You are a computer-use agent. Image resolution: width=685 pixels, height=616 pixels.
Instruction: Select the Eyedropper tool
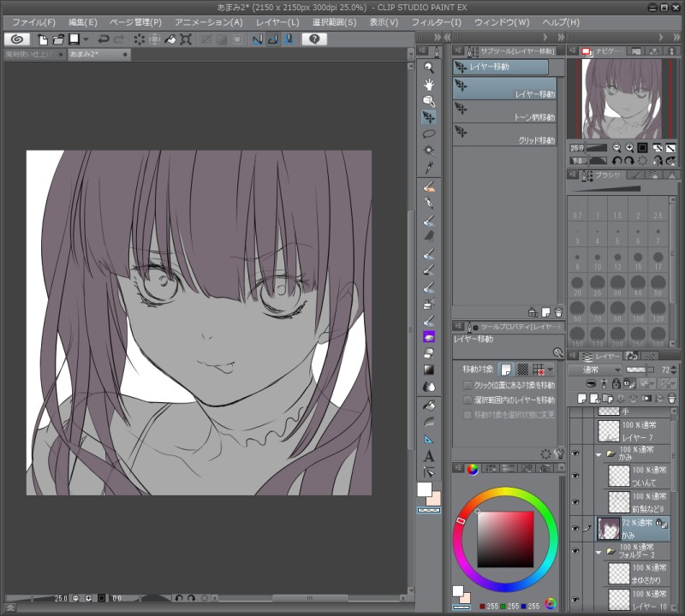(x=429, y=167)
